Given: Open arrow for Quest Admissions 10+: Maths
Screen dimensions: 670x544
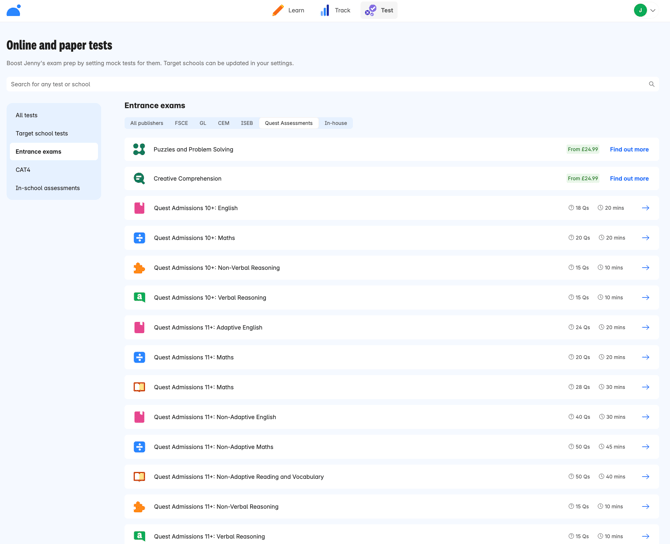Looking at the screenshot, I should [646, 238].
